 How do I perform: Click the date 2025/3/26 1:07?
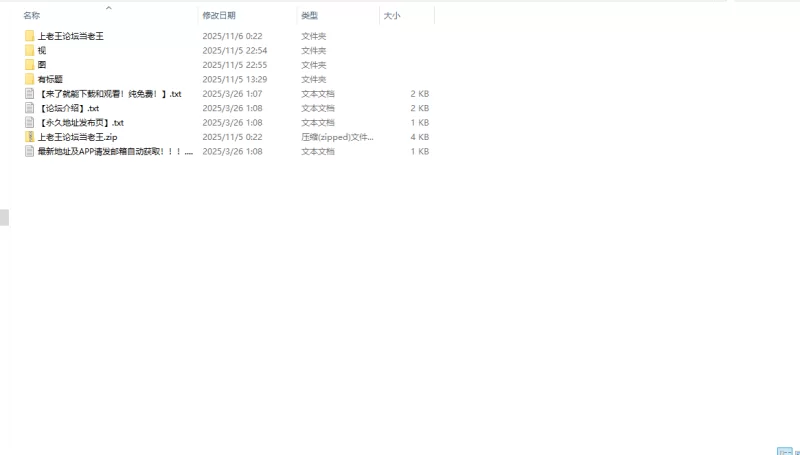[x=232, y=93]
